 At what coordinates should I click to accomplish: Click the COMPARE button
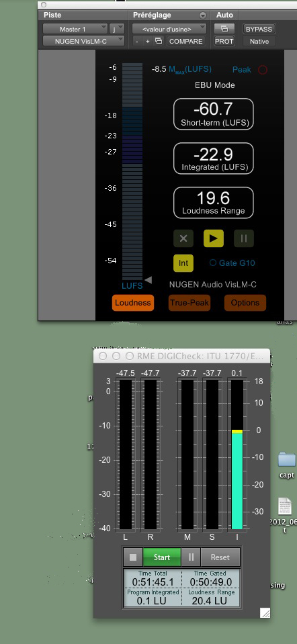click(185, 41)
